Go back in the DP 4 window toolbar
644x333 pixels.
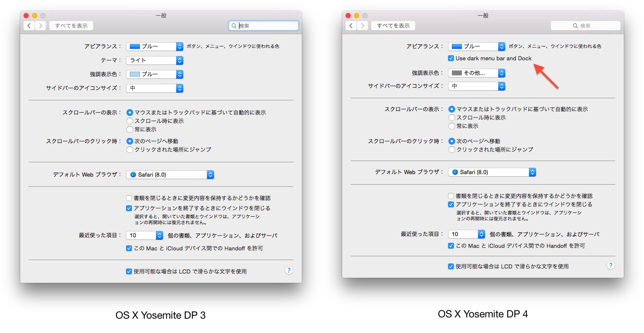351,26
